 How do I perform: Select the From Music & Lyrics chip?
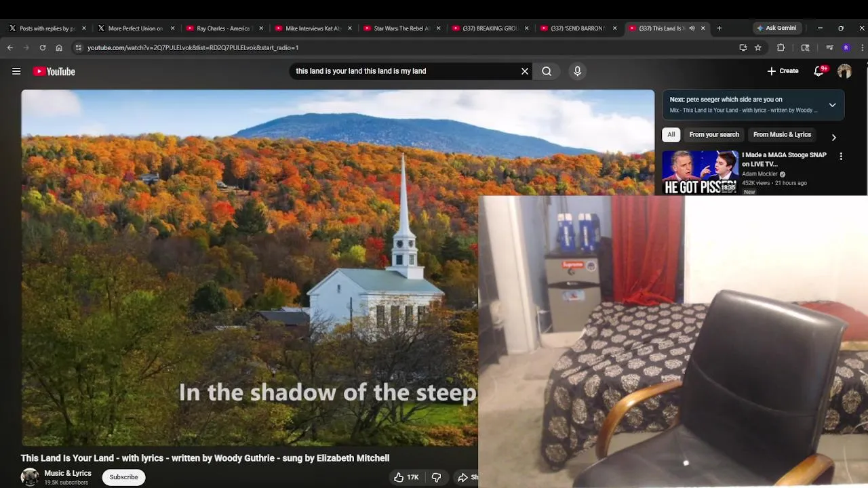[x=782, y=134]
